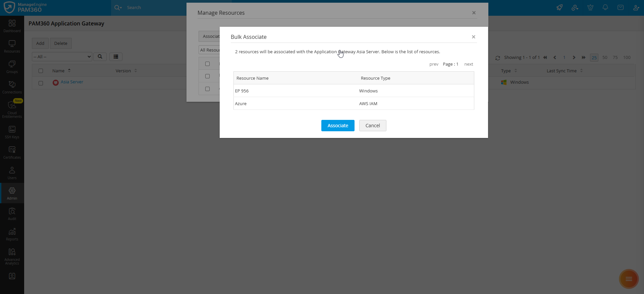Sort gateways by the Type column

509,71
